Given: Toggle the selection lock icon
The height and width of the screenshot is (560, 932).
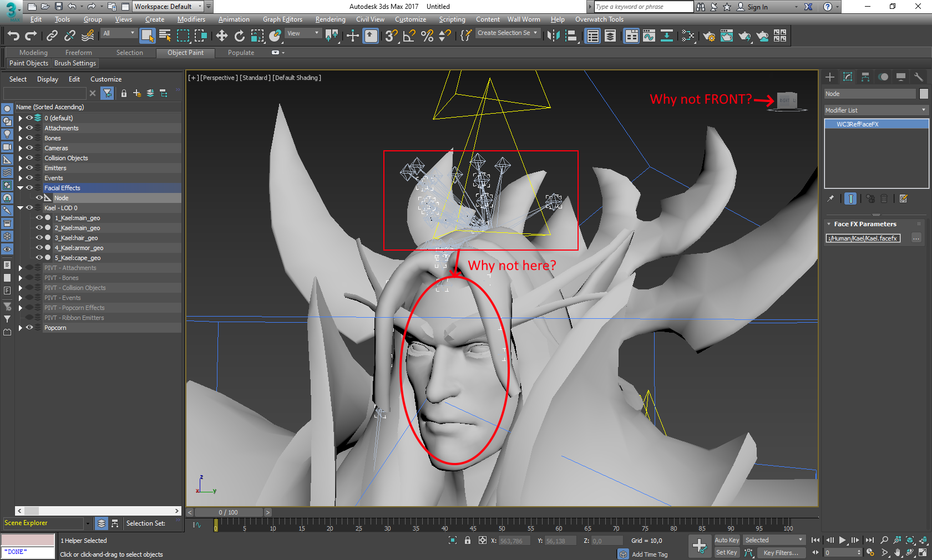Looking at the screenshot, I should [468, 541].
